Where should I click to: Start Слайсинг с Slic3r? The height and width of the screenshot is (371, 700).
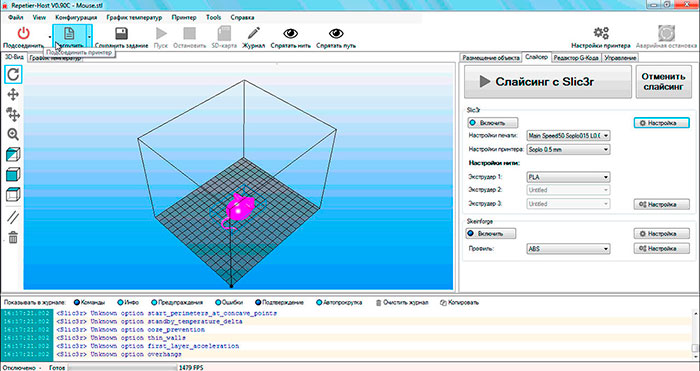click(548, 82)
